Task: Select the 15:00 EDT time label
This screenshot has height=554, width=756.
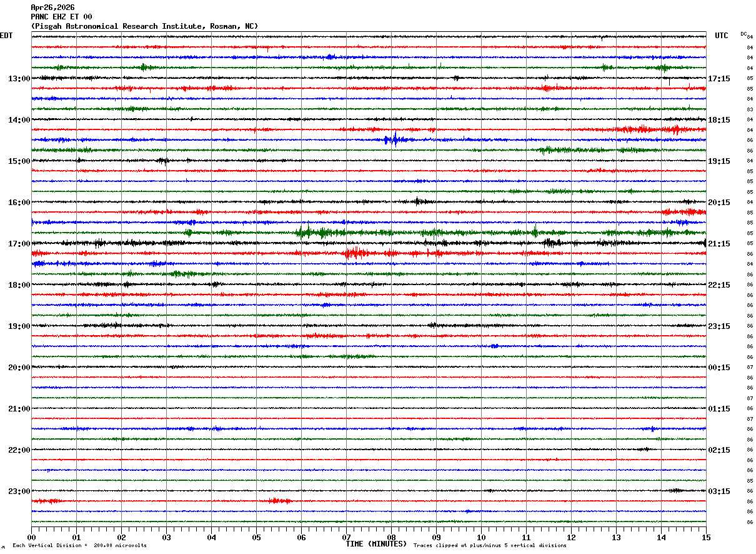Action: coord(19,161)
